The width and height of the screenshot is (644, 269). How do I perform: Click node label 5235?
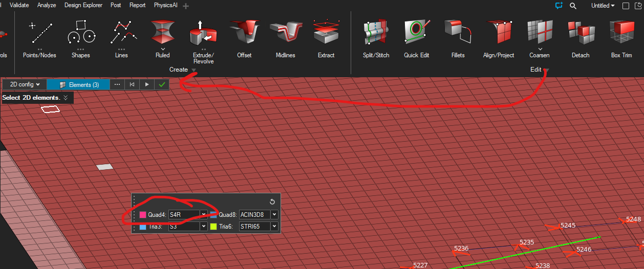[x=527, y=242]
